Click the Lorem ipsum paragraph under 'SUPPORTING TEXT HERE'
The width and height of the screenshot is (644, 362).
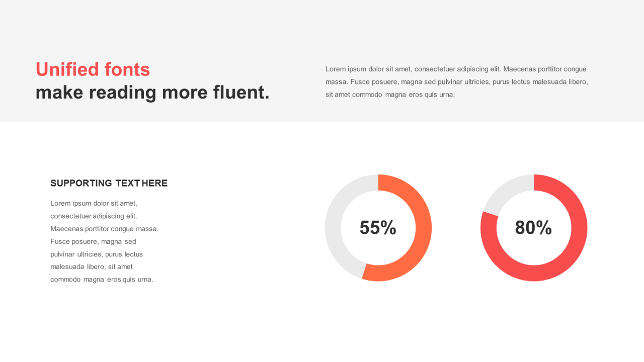(105, 241)
